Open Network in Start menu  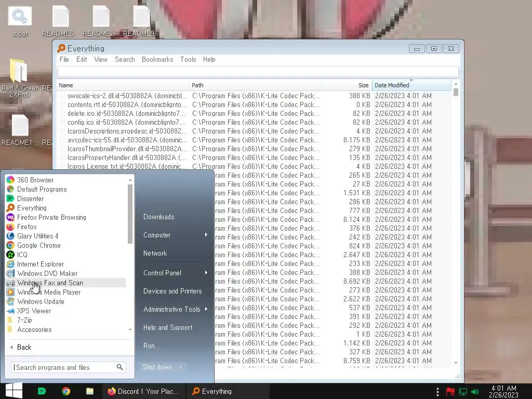pyautogui.click(x=155, y=253)
